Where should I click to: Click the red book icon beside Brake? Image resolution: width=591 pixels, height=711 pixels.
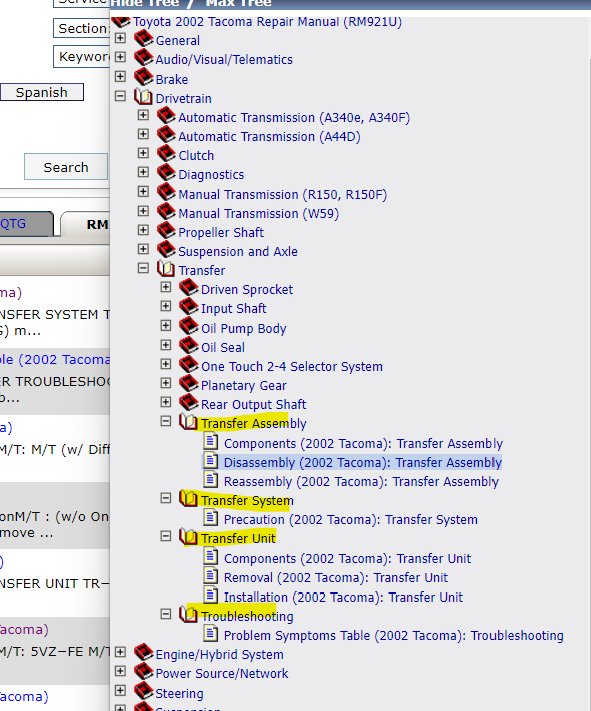tap(144, 77)
